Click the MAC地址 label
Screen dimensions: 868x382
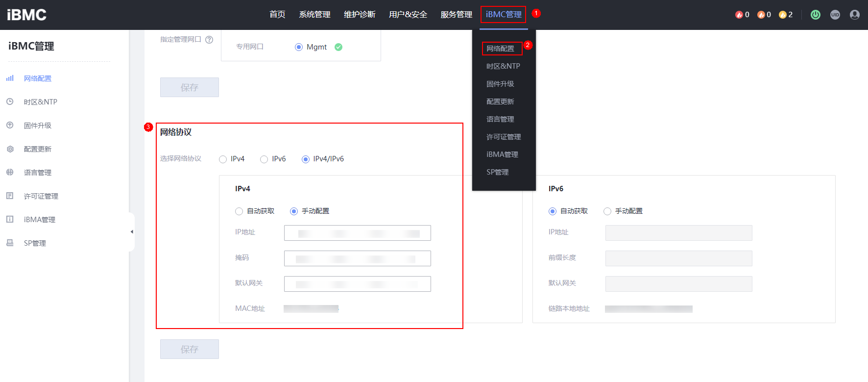click(250, 308)
